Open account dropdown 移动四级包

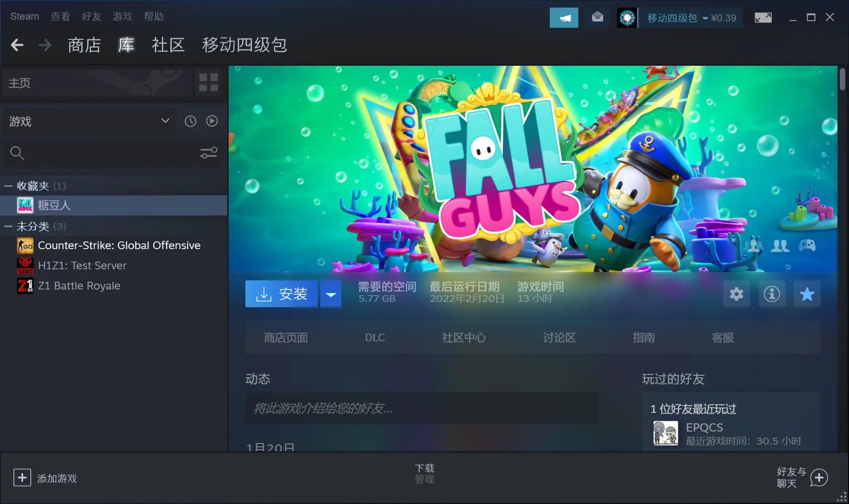point(678,18)
